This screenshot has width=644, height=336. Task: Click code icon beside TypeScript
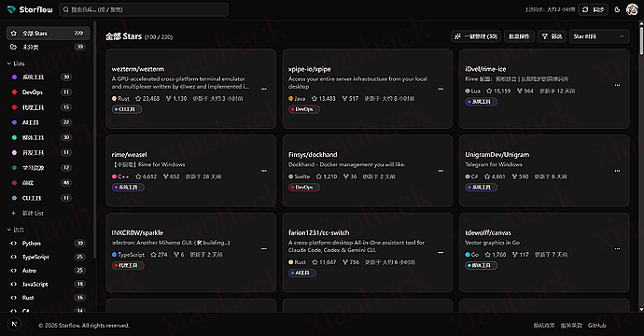14,257
